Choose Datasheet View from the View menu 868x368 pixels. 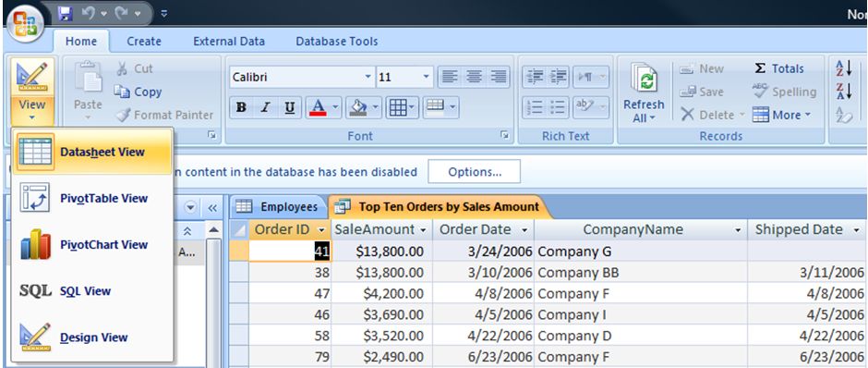pos(93,152)
